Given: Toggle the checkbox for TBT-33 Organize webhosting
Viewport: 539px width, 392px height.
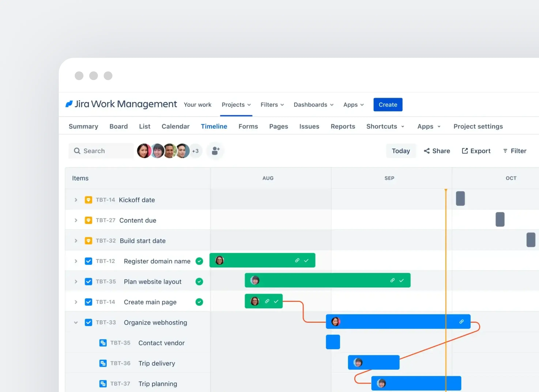Looking at the screenshot, I should (88, 322).
